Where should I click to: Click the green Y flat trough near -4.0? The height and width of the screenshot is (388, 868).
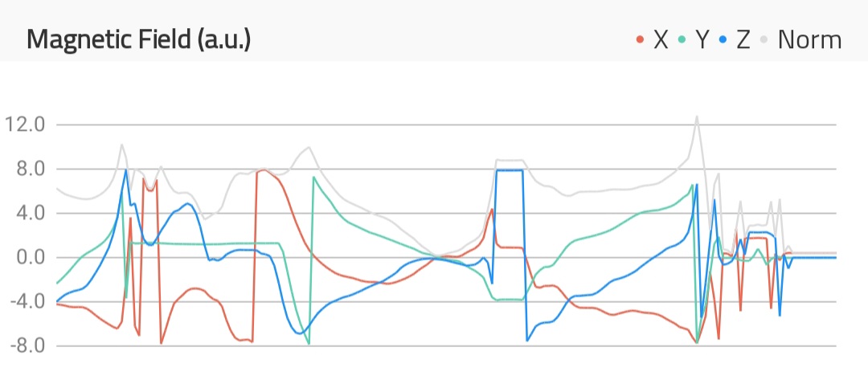pos(510,300)
